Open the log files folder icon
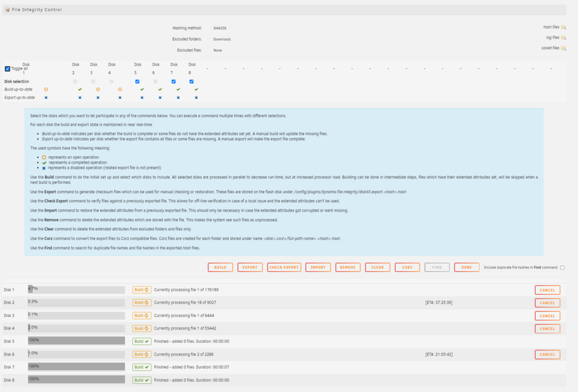The width and height of the screenshot is (578, 392). pos(564,38)
